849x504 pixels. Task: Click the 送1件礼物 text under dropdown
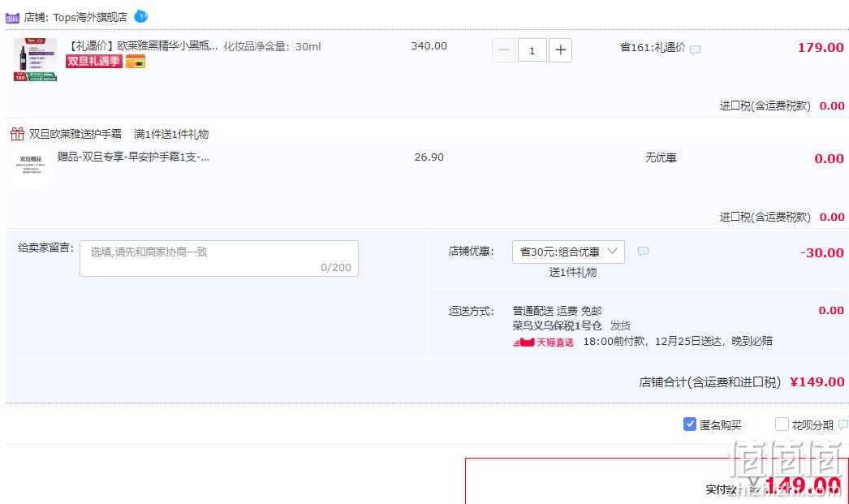[573, 273]
